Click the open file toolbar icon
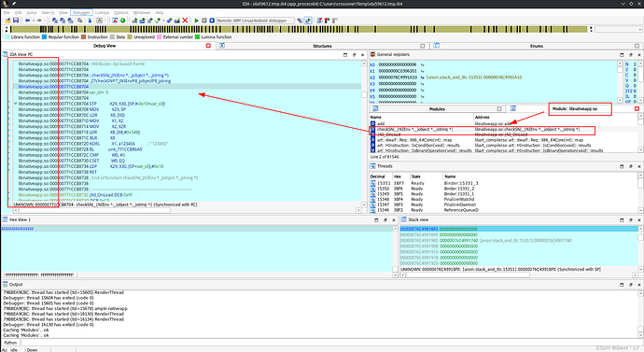 coord(7,21)
